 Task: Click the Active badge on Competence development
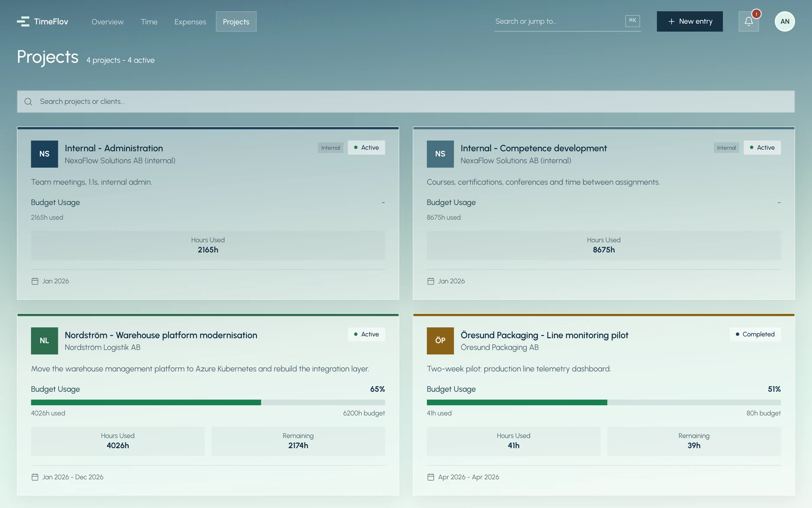coord(762,148)
